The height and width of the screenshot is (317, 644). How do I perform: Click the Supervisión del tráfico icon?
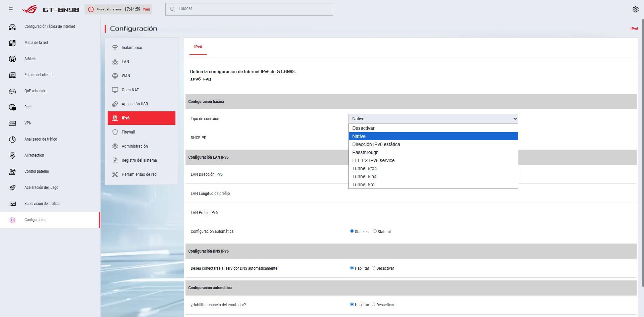(x=12, y=204)
